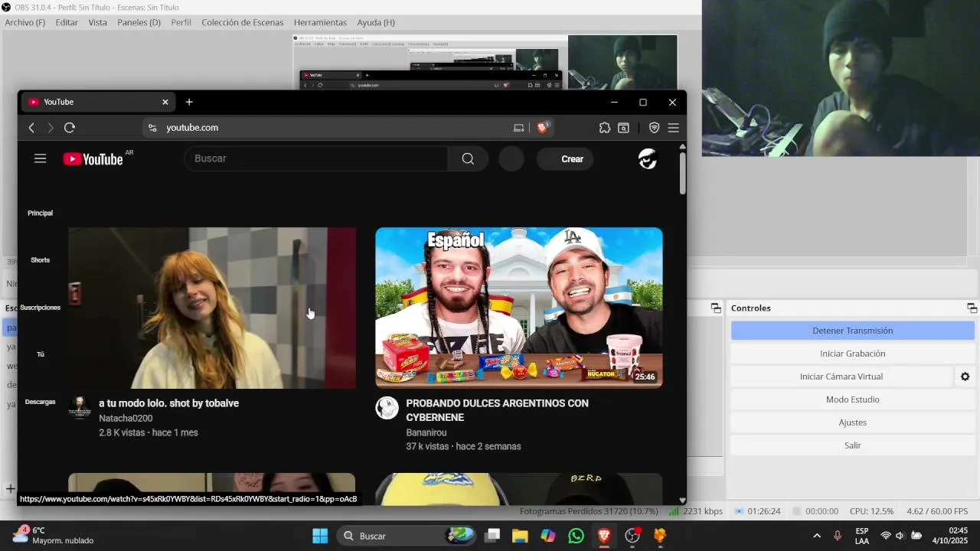
Task: Click the YouTube Buscar search field
Action: (x=315, y=158)
